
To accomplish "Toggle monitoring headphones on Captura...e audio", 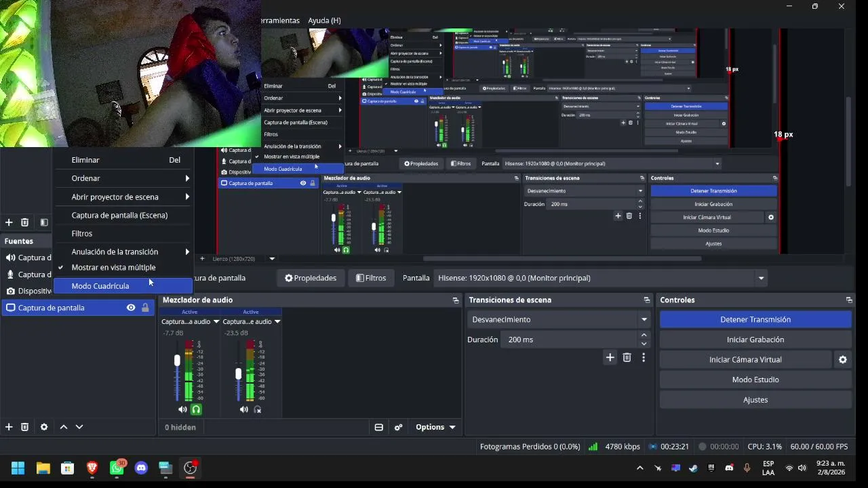I will tap(257, 409).
